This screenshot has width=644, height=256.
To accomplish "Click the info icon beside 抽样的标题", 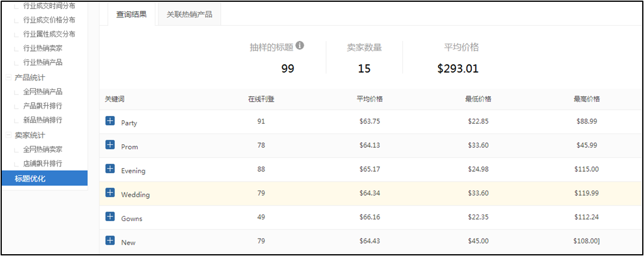I will click(x=300, y=46).
